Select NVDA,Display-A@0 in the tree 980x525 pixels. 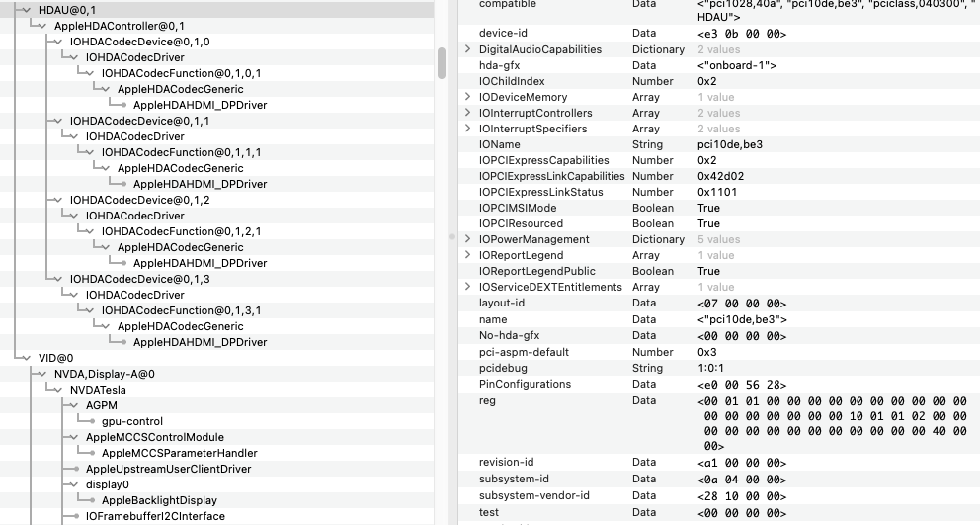(x=105, y=374)
